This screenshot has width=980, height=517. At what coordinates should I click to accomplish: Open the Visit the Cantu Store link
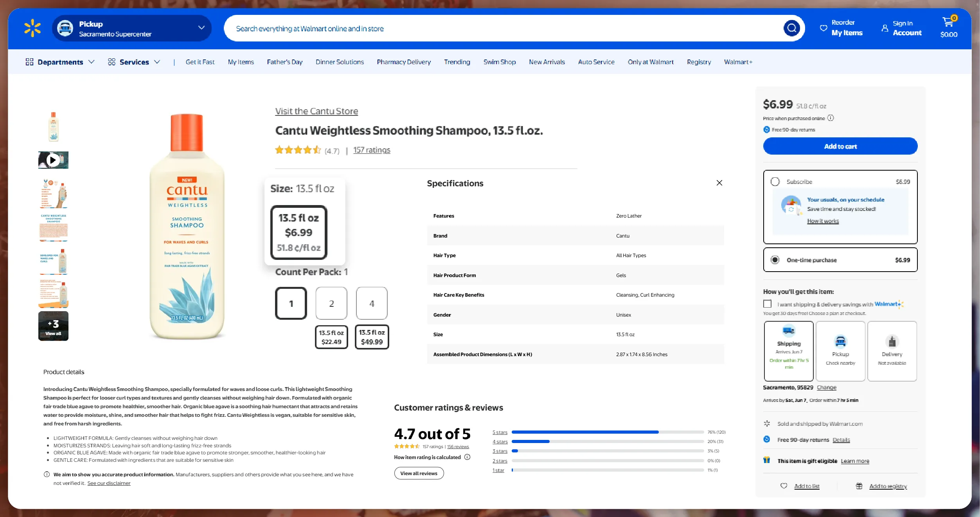coord(316,111)
